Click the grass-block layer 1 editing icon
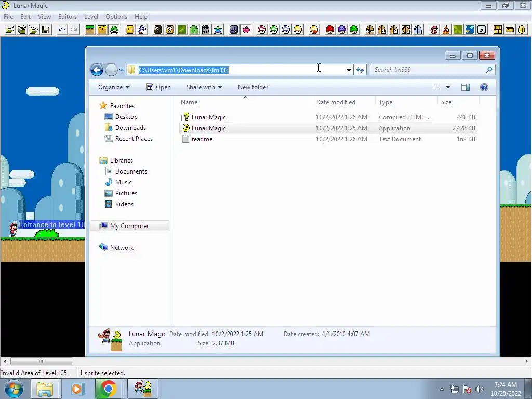This screenshot has width=532, height=399. click(x=89, y=30)
